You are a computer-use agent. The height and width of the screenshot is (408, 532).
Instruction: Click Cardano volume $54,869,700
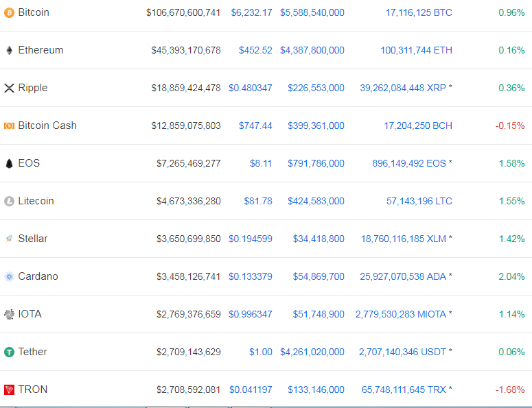(319, 276)
